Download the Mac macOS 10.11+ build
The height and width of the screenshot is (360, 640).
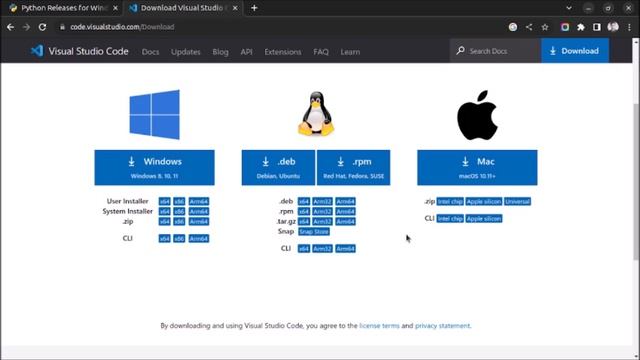[x=477, y=167]
